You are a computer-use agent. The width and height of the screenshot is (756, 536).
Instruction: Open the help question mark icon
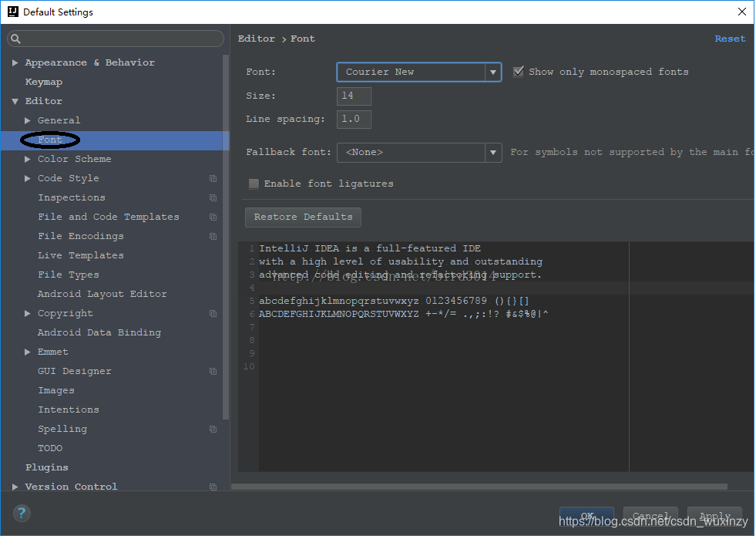[22, 513]
